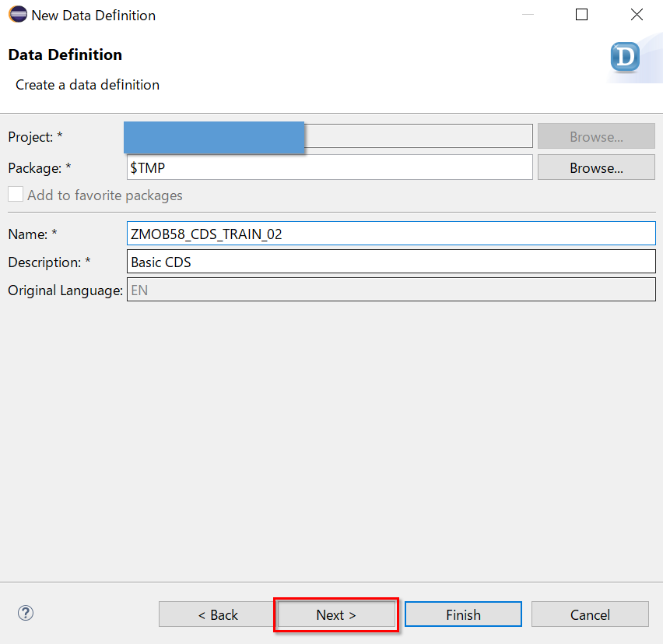Edit the Description field reading Basic CDS
663x644 pixels.
(389, 262)
